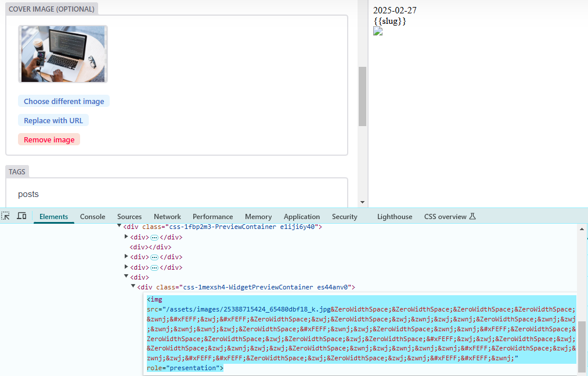Expand the ellipsis of the last collapsed div
Image resolution: width=588 pixels, height=376 pixels.
click(154, 267)
